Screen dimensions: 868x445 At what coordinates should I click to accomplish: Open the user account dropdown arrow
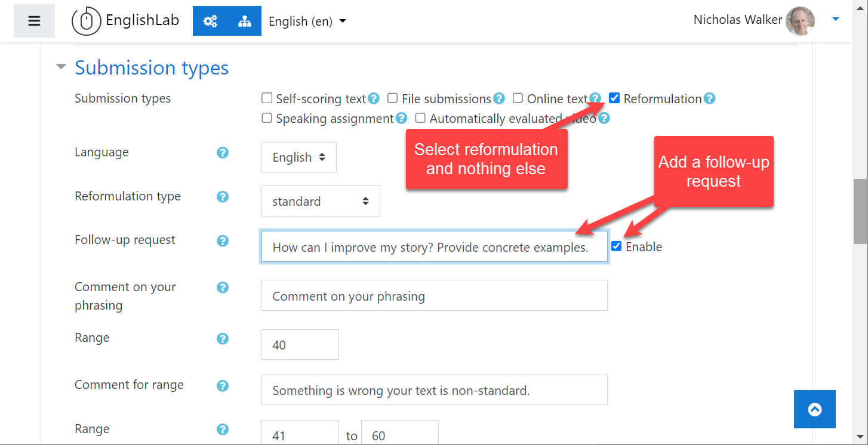[x=836, y=19]
